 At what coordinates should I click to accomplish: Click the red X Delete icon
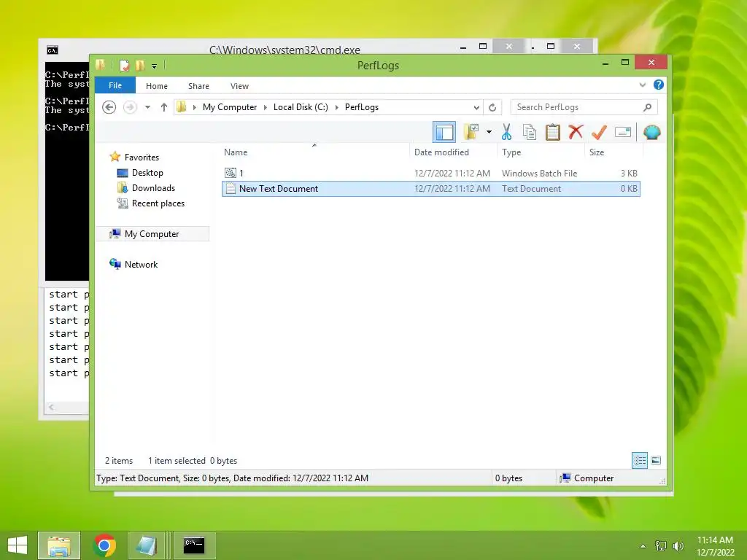coord(576,131)
